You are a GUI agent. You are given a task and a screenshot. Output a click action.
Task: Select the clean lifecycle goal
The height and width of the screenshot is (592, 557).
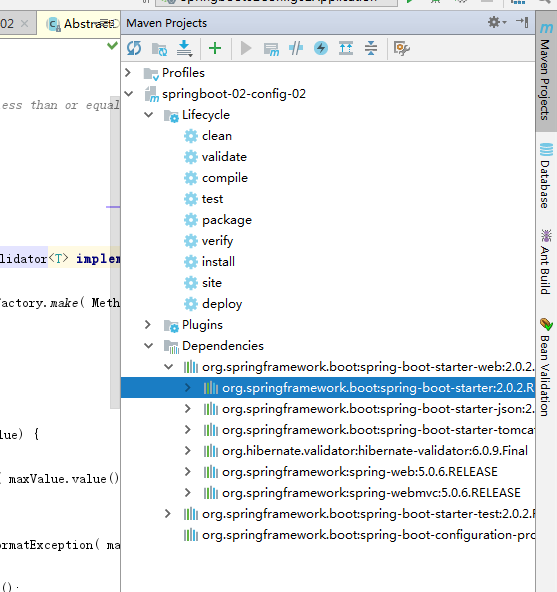[x=217, y=136]
